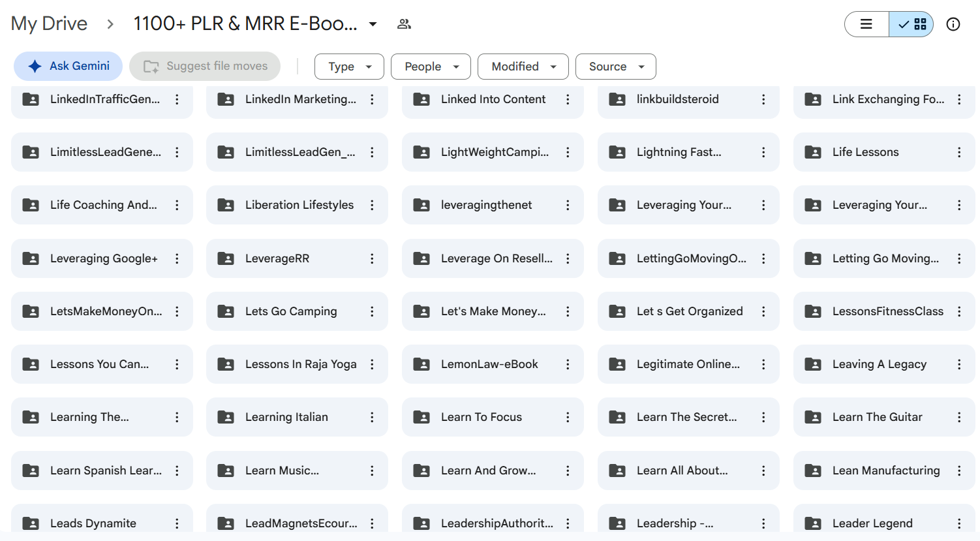The width and height of the screenshot is (980, 541).
Task: Select the Leverage On Resell... folder
Action: coord(493,258)
